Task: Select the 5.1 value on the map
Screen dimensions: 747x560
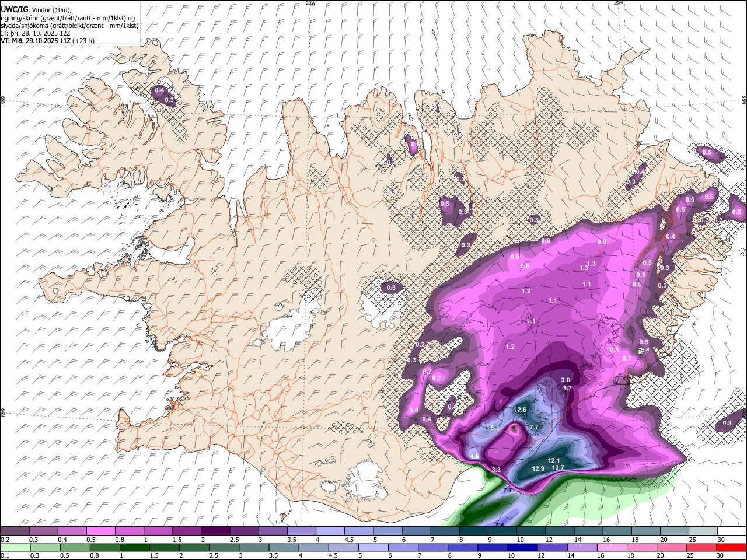Action: coord(495,428)
